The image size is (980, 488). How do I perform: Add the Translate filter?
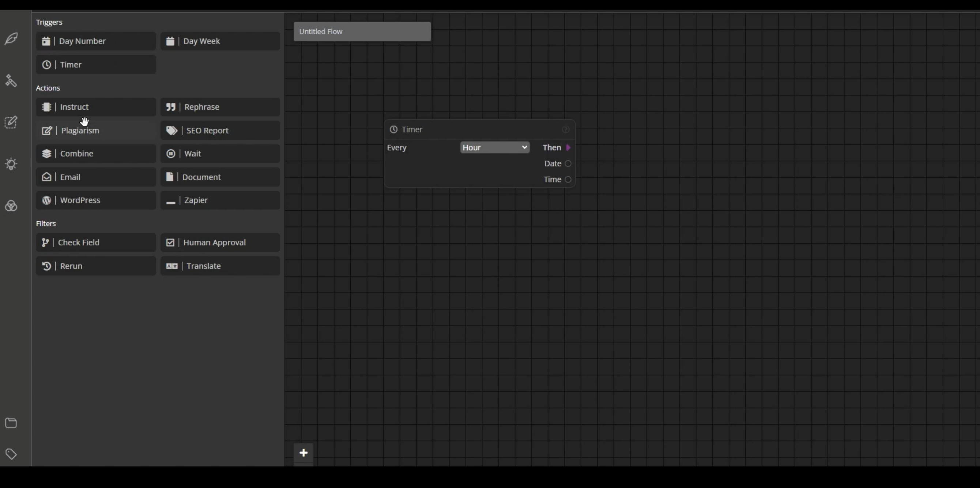[x=220, y=266]
